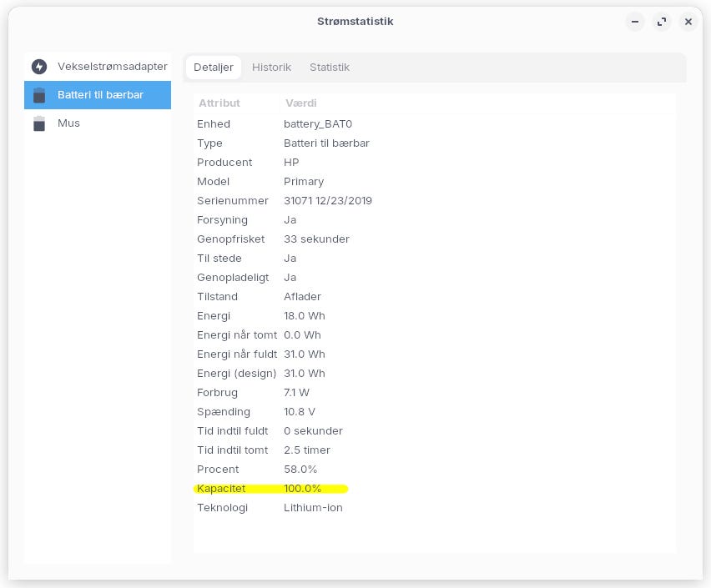The image size is (711, 588).
Task: Click the value battery_BAT0
Action: 318,123
